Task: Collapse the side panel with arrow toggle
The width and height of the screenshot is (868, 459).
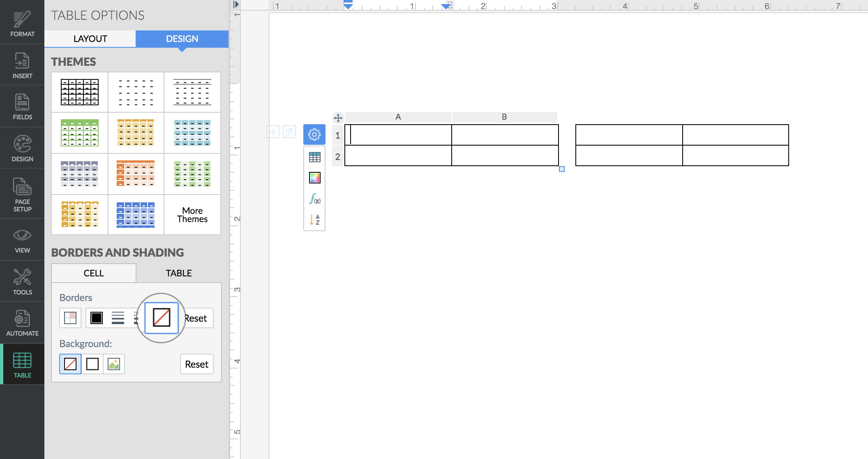Action: pyautogui.click(x=235, y=5)
